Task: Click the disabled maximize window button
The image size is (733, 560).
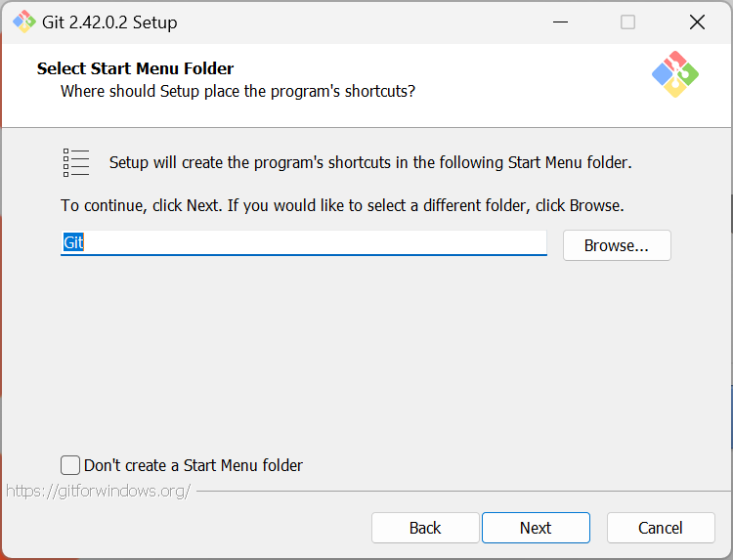Action: (627, 22)
